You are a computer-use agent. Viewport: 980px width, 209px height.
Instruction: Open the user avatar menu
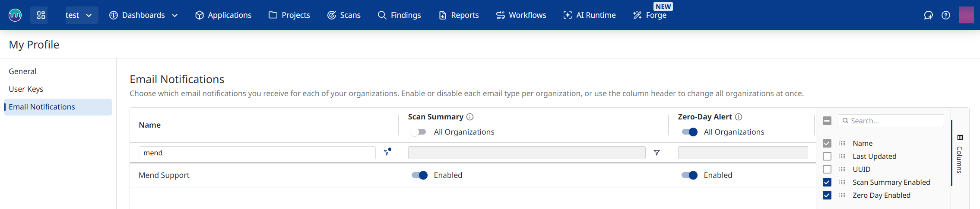pyautogui.click(x=967, y=15)
